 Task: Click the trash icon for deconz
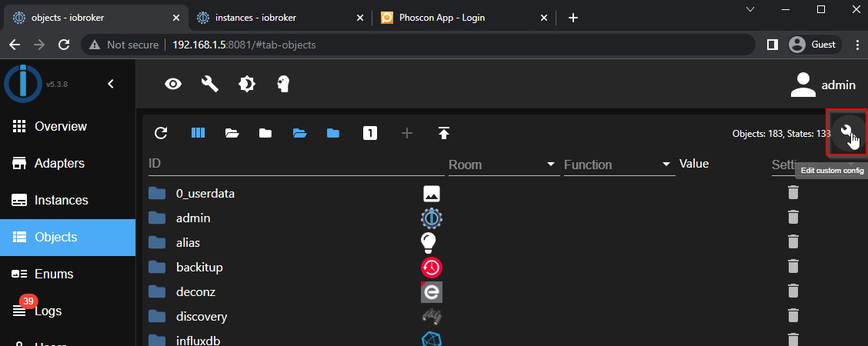click(x=793, y=291)
